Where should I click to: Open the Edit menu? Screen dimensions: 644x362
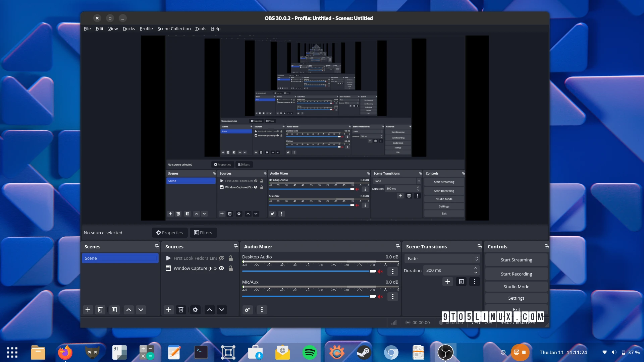pos(99,28)
